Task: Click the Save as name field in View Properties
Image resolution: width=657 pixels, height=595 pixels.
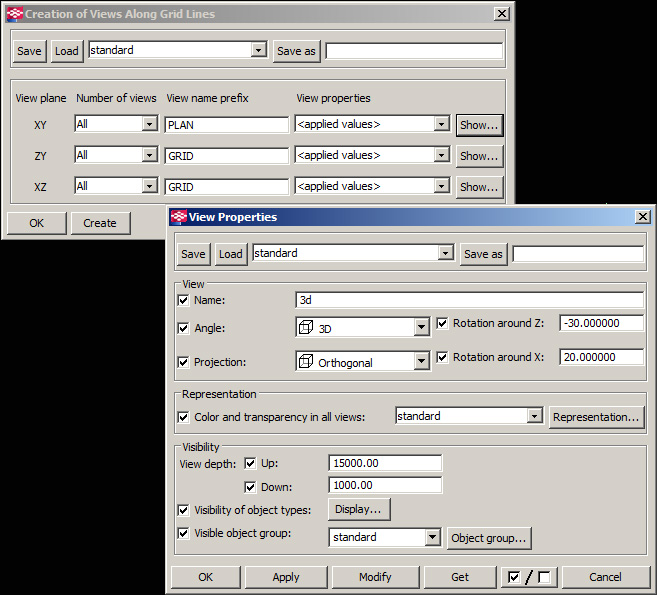Action: pos(578,254)
